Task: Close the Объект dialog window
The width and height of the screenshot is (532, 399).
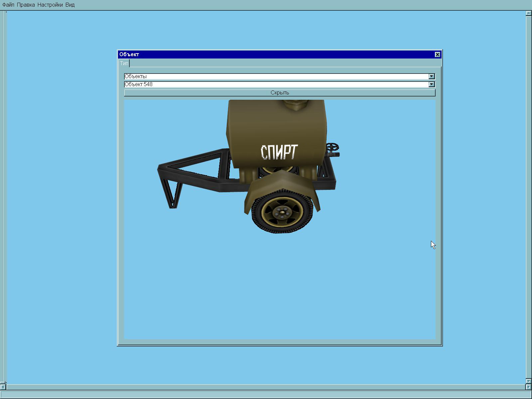Action: coord(438,55)
